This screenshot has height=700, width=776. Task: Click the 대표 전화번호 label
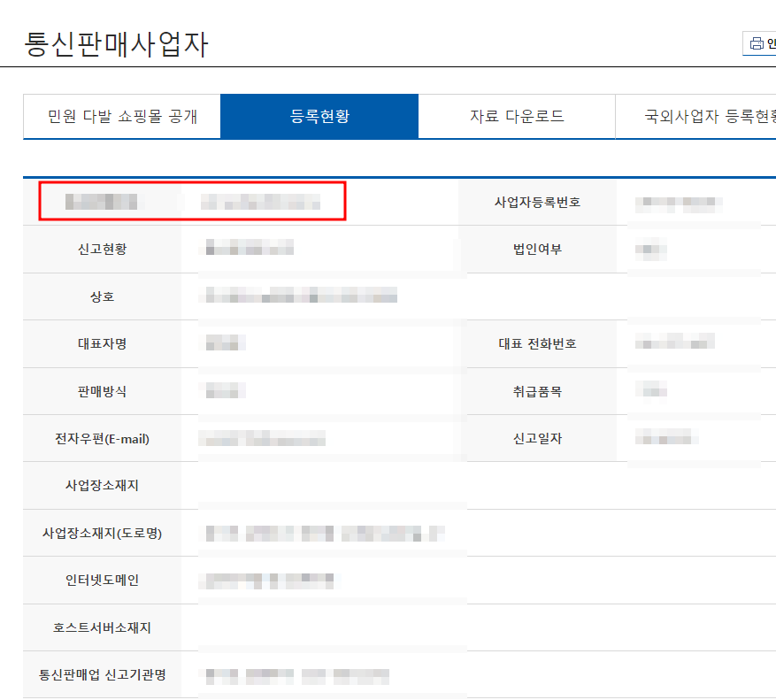click(x=537, y=343)
